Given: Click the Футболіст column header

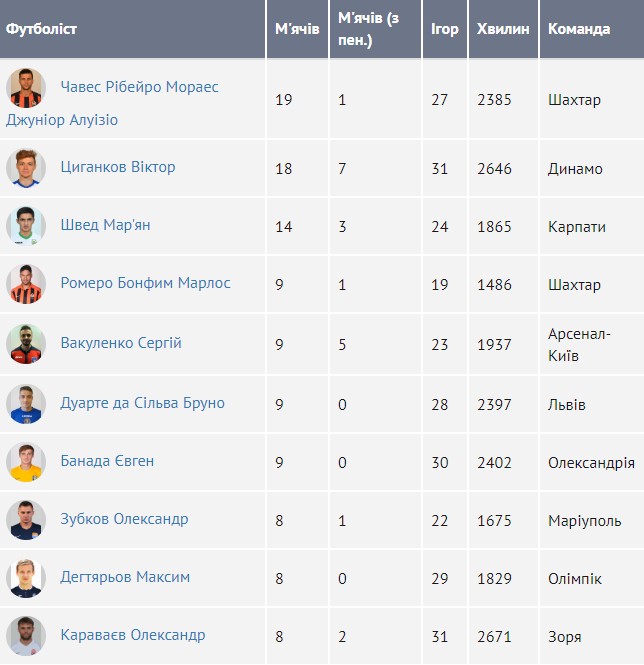Looking at the screenshot, I should 41,29.
